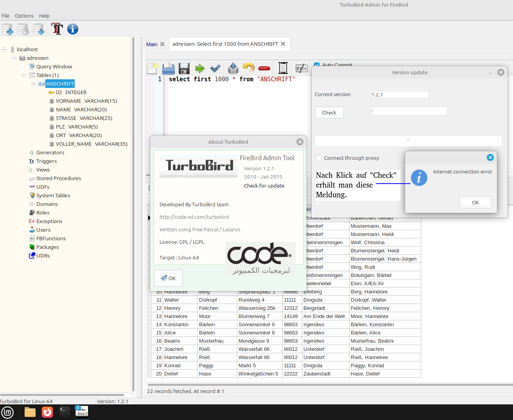Select the VOLLER_NAME VARCHAR(35) field
The height and width of the screenshot is (420, 513).
91,144
